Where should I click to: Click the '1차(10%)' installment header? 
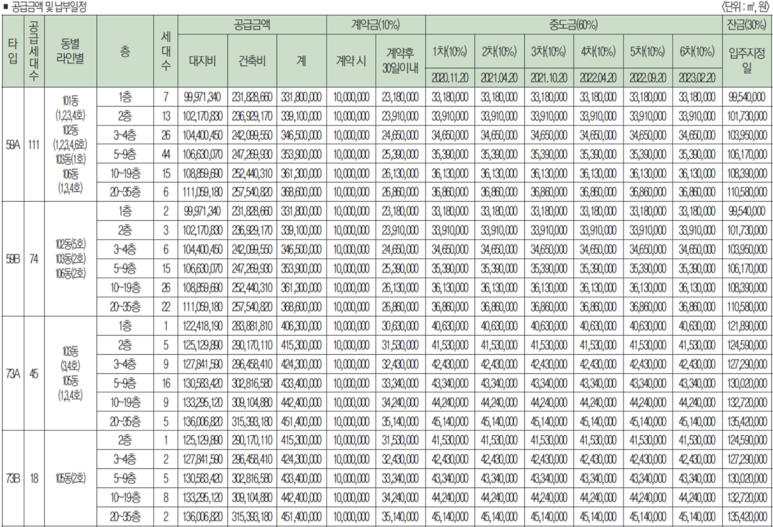(x=450, y=51)
